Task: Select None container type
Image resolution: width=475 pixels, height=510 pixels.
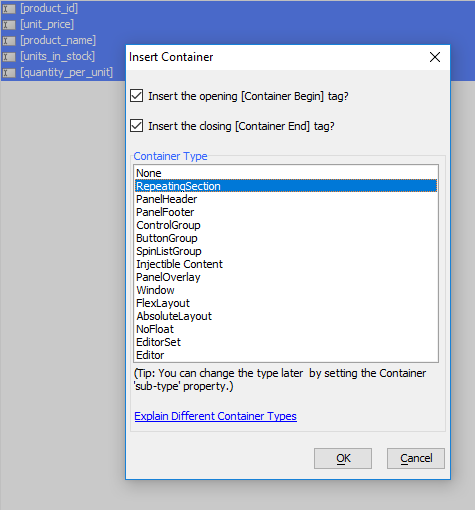Action: [x=286, y=173]
